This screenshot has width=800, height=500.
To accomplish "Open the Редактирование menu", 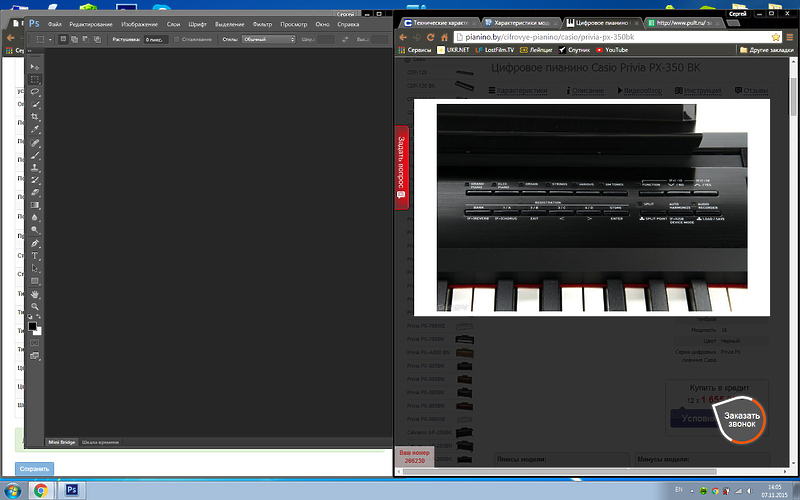I will [x=91, y=24].
